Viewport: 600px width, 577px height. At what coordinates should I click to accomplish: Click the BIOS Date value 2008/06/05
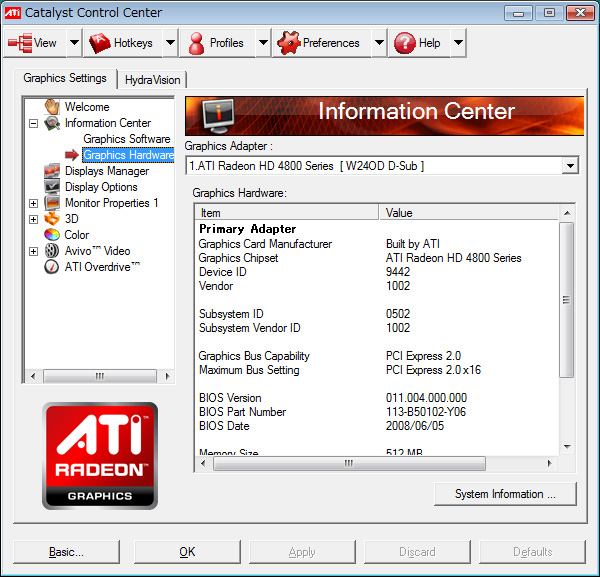tap(415, 426)
